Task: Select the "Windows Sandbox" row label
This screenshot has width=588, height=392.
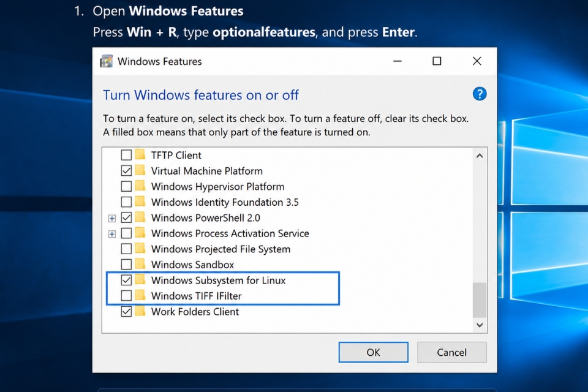Action: pyautogui.click(x=192, y=265)
